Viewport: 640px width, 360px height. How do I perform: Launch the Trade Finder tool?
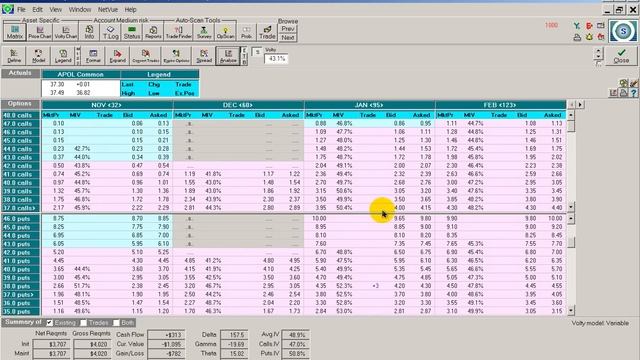click(178, 32)
